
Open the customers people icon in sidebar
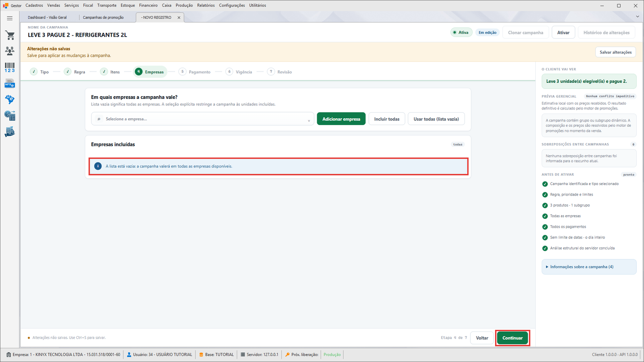[x=10, y=51]
